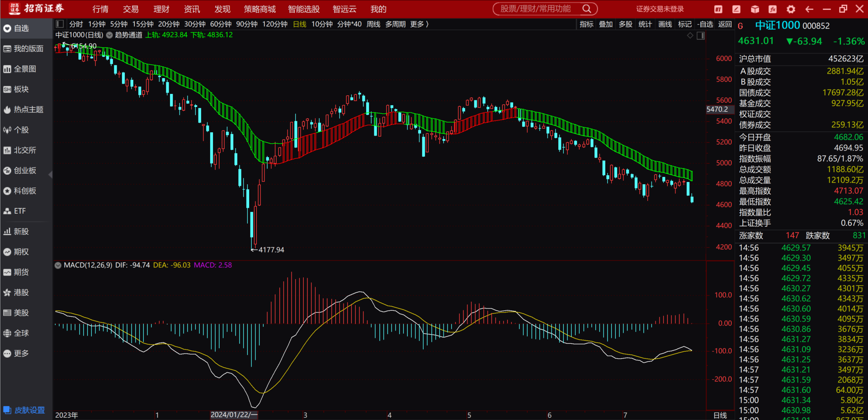
Task: Open 行情 menu
Action: [x=100, y=9]
